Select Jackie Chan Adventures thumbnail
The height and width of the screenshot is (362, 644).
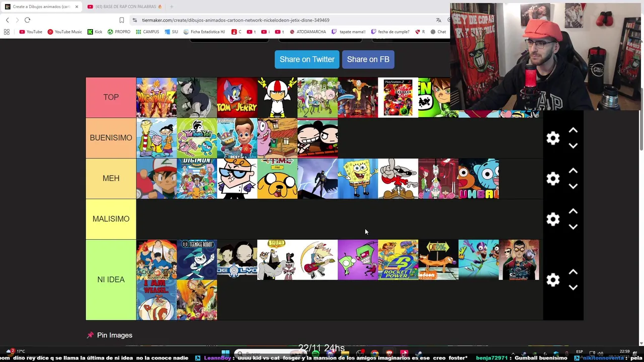(x=156, y=260)
